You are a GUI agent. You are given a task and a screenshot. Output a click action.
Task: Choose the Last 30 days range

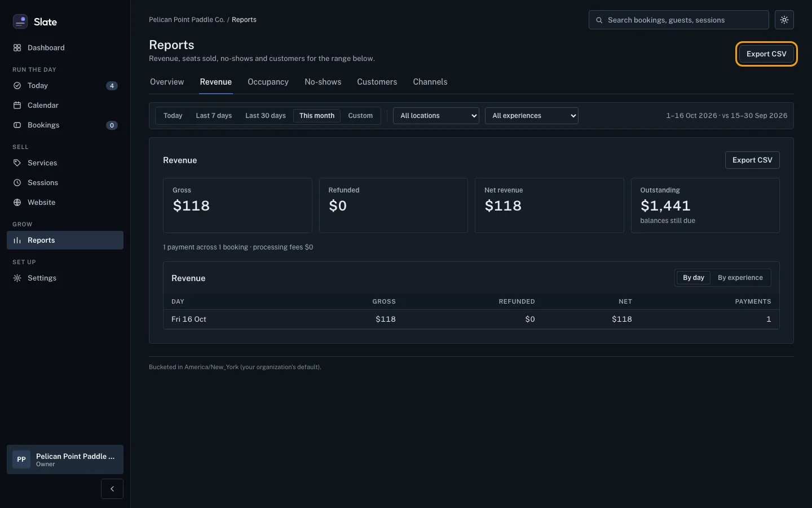[266, 116]
